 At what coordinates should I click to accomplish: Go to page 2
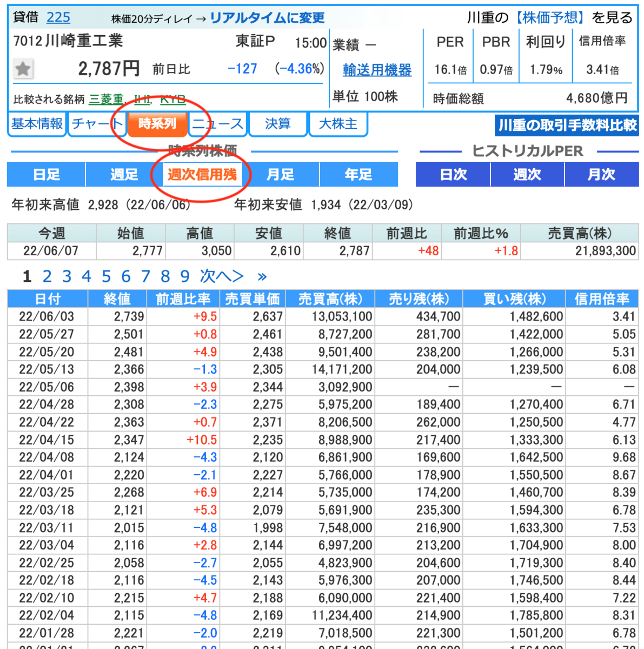click(47, 277)
